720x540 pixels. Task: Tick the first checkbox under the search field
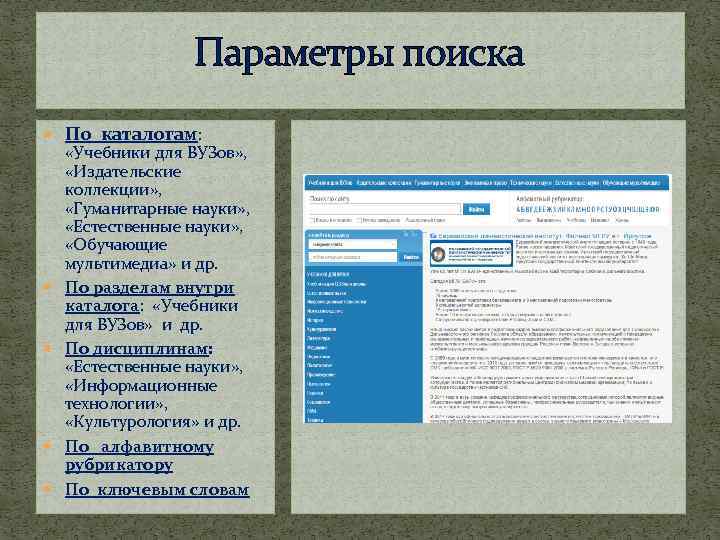point(313,220)
